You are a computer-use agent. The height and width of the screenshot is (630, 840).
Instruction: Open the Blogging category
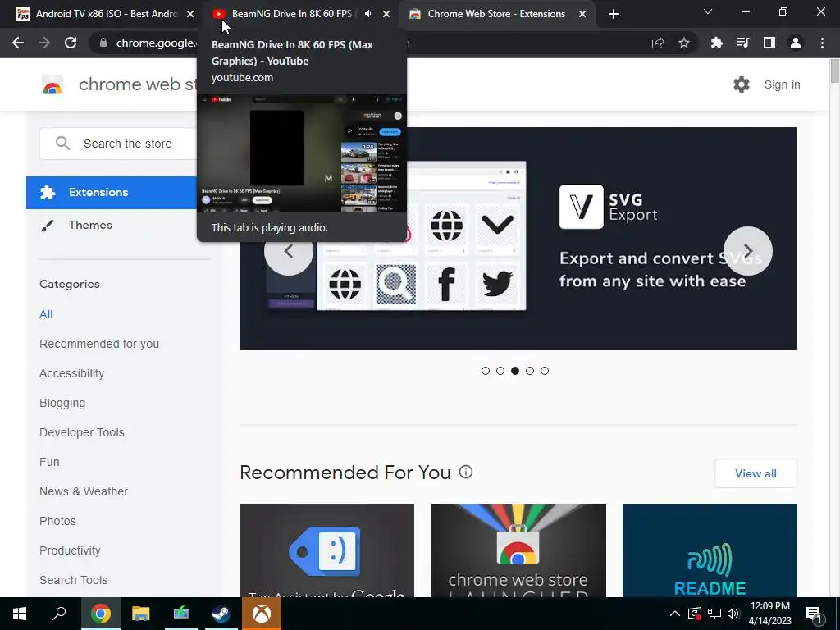[62, 403]
